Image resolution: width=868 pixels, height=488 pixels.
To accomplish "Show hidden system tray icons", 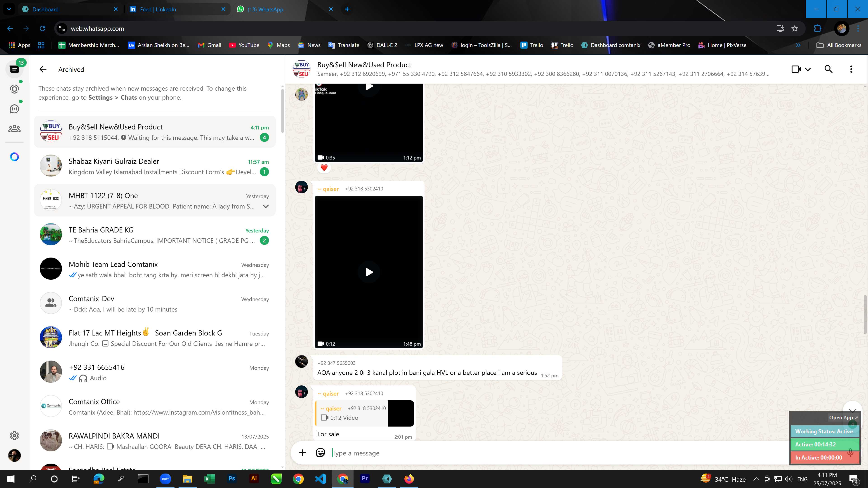I will coord(756,479).
